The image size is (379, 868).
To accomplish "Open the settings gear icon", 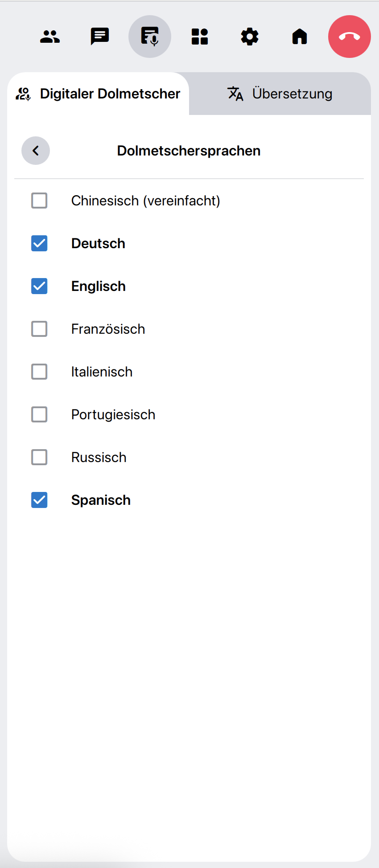I will [250, 37].
